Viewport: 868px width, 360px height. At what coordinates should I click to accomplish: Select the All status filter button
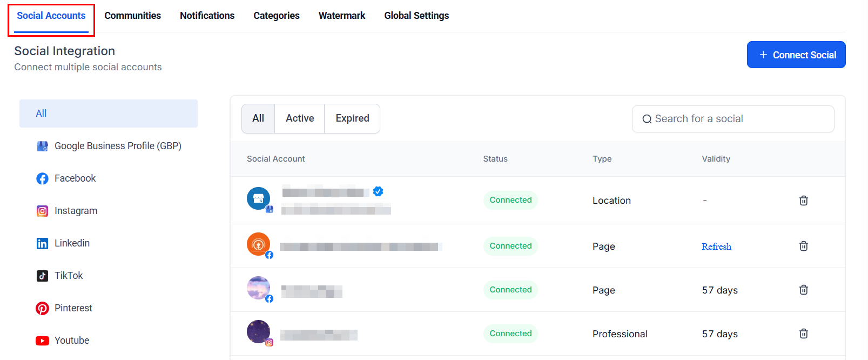tap(258, 118)
